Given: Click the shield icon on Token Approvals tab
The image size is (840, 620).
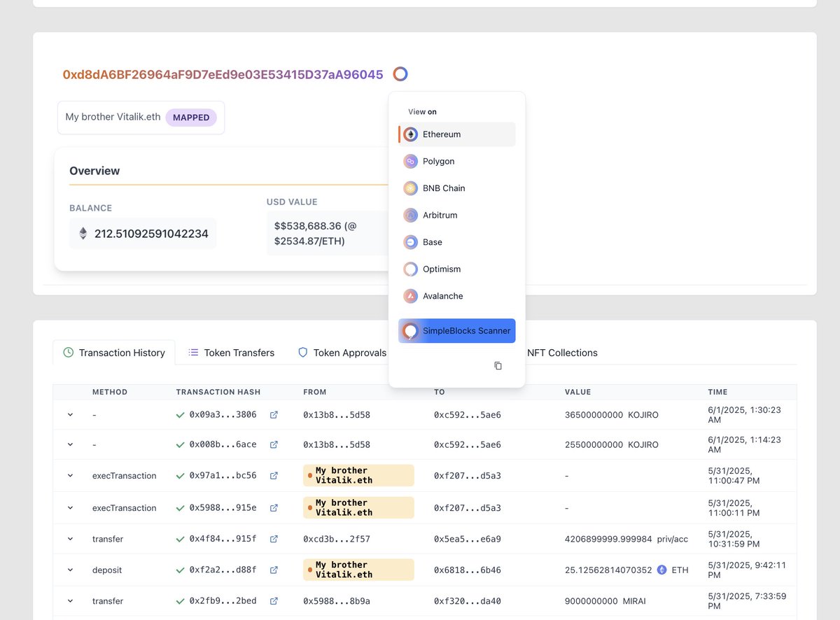Looking at the screenshot, I should click(303, 353).
